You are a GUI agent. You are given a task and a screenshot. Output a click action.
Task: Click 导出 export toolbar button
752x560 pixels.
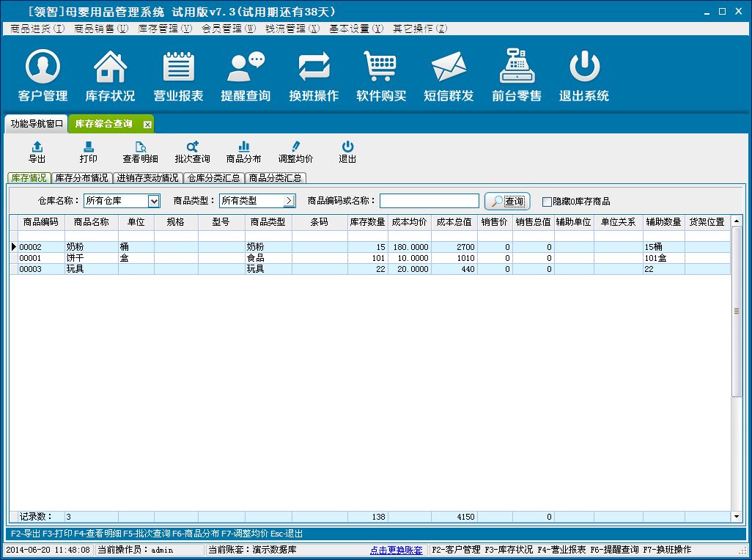(37, 152)
